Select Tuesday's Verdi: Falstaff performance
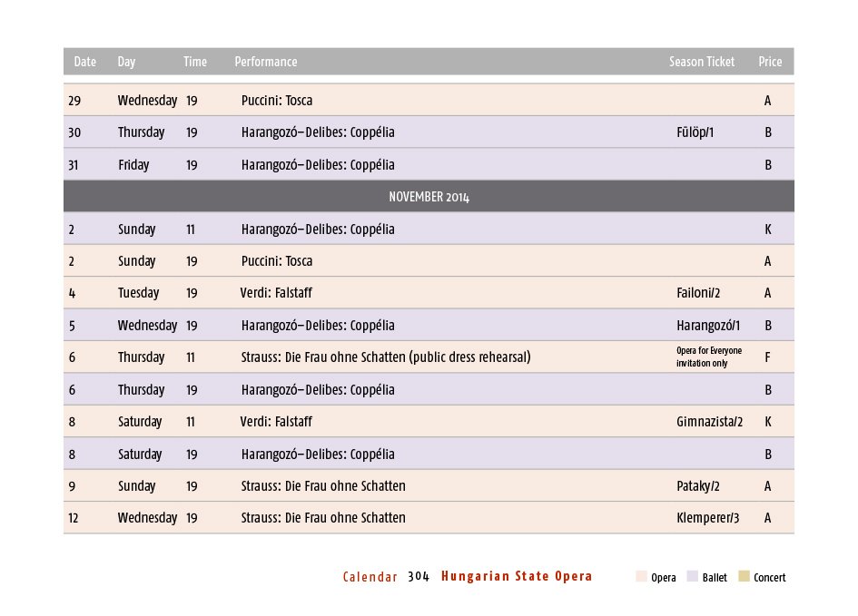The image size is (858, 616). pyautogui.click(x=277, y=293)
